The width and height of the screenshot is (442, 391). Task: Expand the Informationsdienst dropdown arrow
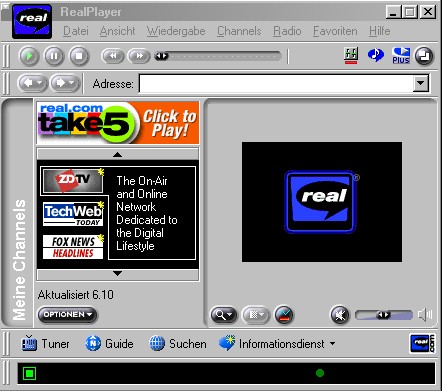click(333, 343)
